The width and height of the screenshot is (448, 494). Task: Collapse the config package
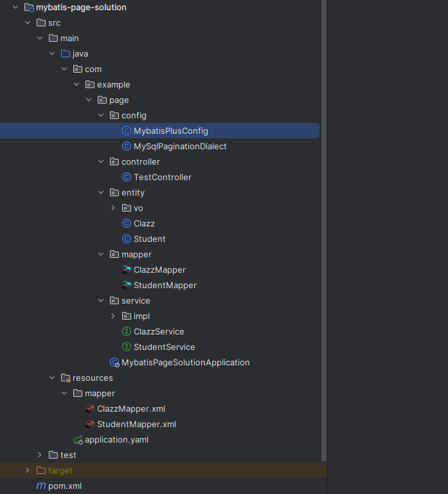tap(101, 115)
